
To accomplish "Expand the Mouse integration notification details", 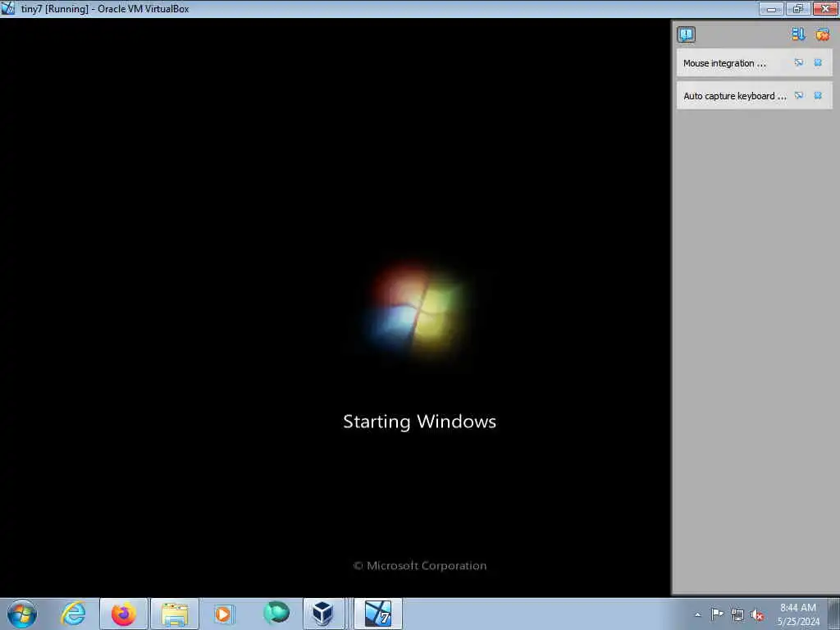I will [799, 62].
